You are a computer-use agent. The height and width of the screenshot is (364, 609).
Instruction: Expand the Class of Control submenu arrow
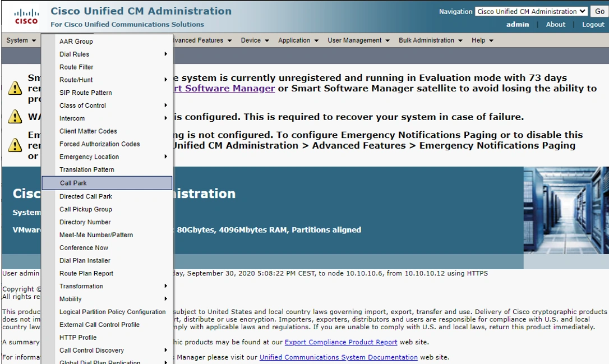point(166,105)
